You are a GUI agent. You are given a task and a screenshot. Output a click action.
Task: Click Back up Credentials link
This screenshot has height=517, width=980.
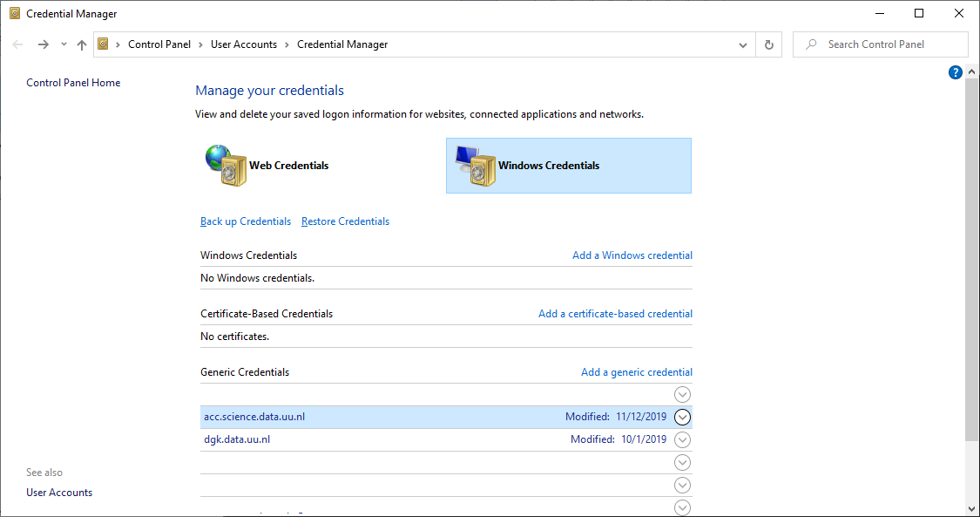246,221
